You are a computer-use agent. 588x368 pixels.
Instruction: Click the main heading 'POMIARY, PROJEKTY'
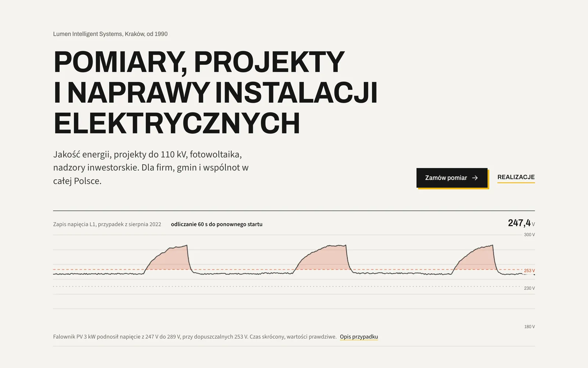point(215,93)
